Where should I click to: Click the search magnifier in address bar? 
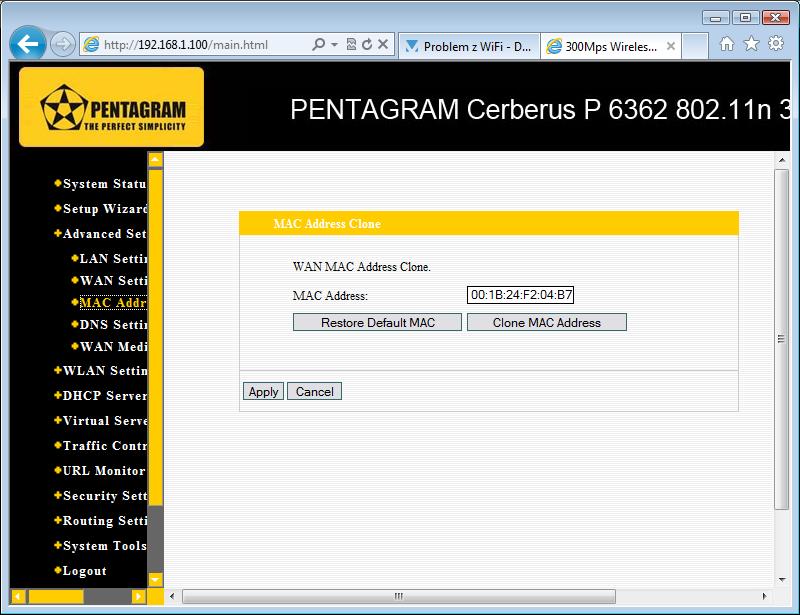[318, 44]
